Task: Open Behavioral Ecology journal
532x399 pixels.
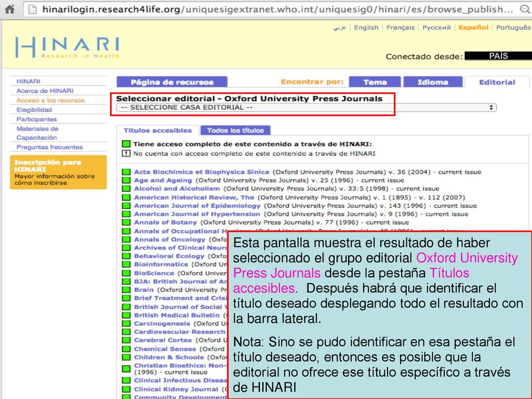Action: pos(169,256)
